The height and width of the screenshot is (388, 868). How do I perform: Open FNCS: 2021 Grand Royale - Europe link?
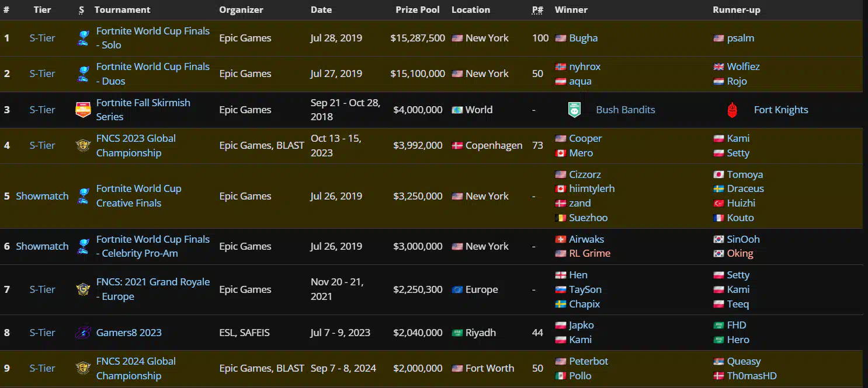click(x=153, y=289)
